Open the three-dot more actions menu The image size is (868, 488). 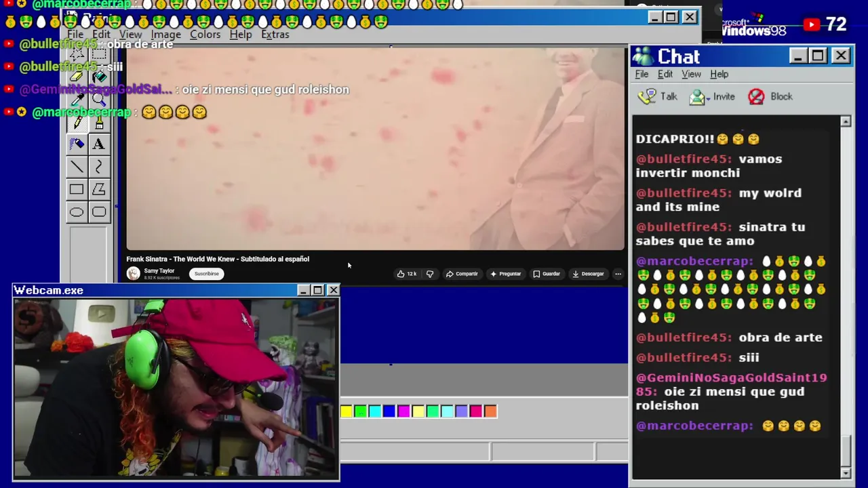click(618, 274)
